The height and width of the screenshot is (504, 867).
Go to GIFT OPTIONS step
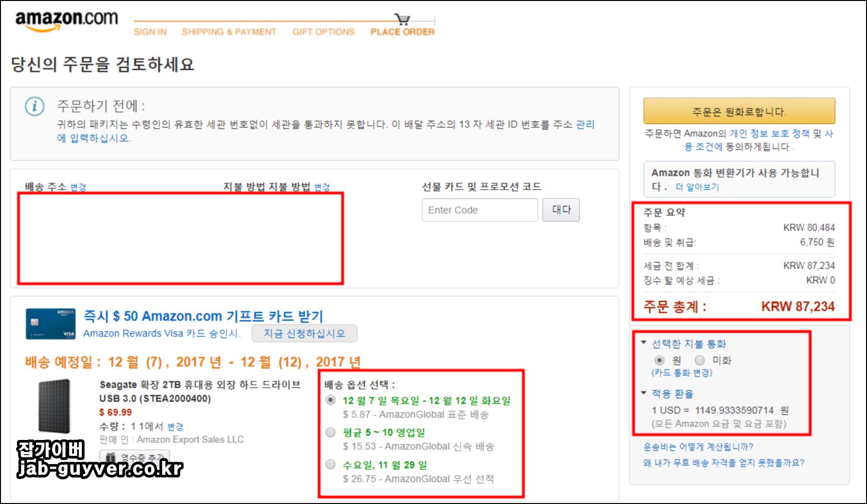click(324, 32)
